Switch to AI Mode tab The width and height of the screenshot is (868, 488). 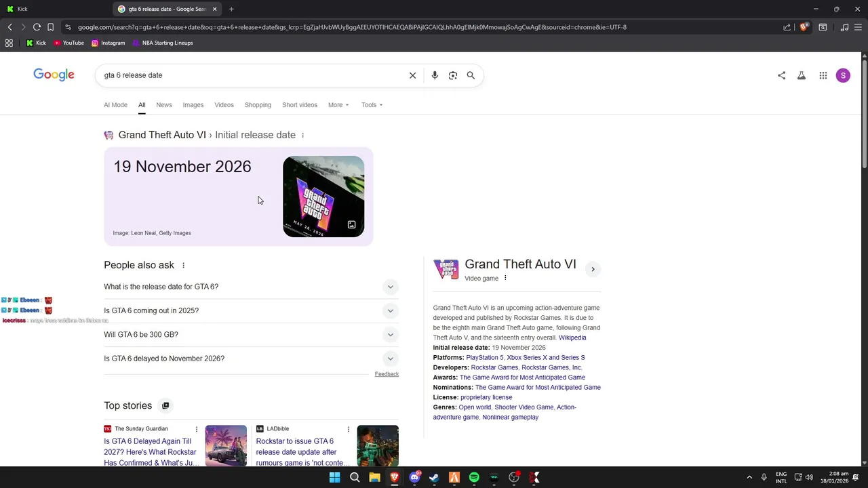(115, 105)
